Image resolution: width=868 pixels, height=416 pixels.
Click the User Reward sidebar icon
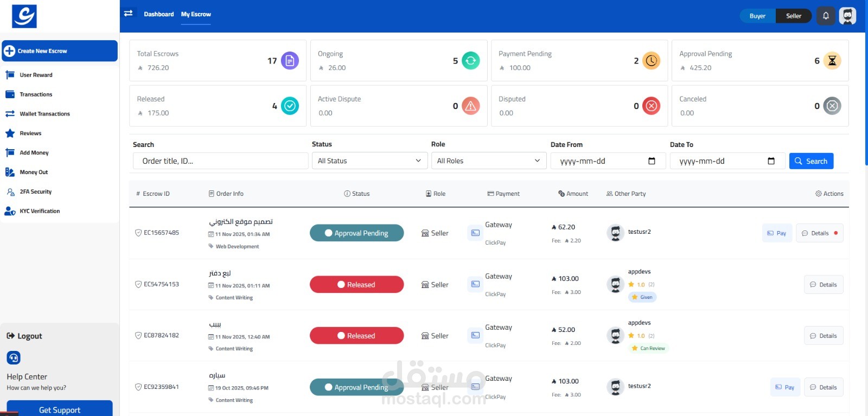(x=10, y=75)
